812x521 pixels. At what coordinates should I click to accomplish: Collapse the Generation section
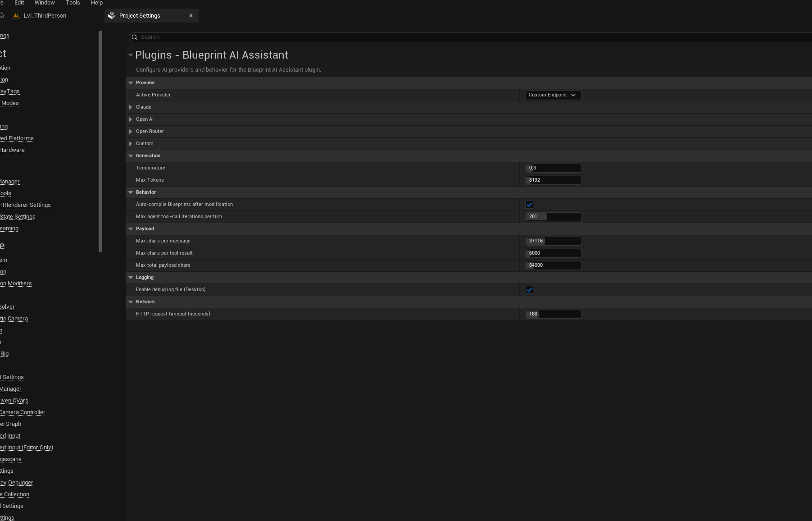coord(131,155)
